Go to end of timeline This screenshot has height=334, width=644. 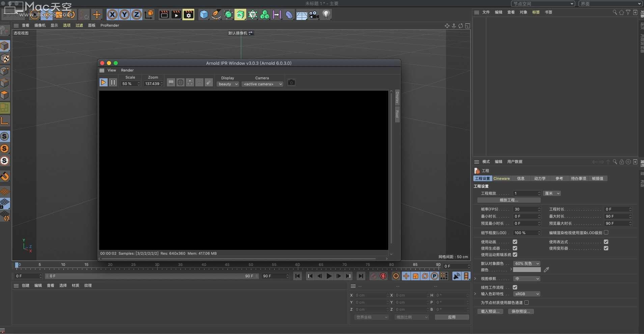pos(361,276)
